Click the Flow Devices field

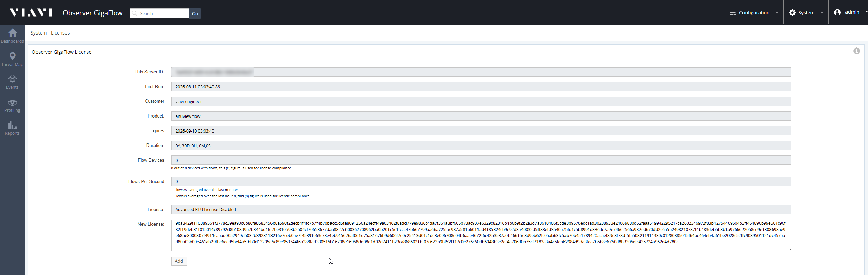point(481,160)
